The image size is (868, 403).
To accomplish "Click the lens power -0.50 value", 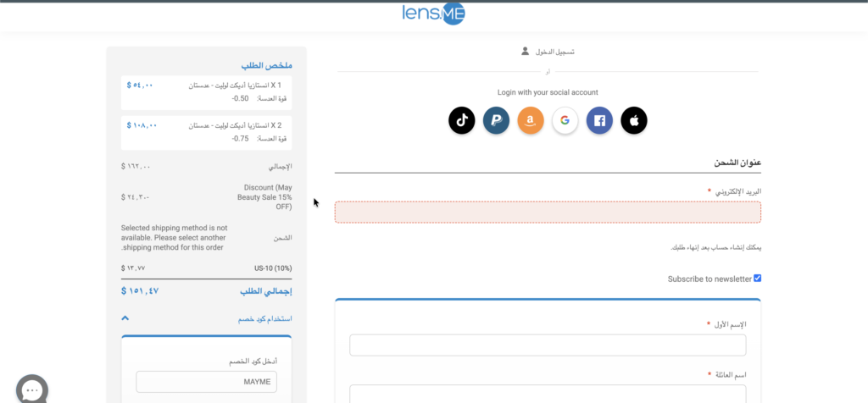I will (240, 98).
